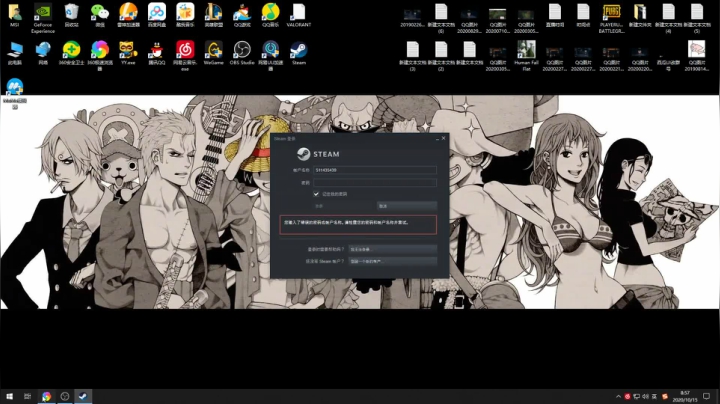Launch the QQ音乐 desktop shortcut
The width and height of the screenshot is (720, 404).
point(270,15)
